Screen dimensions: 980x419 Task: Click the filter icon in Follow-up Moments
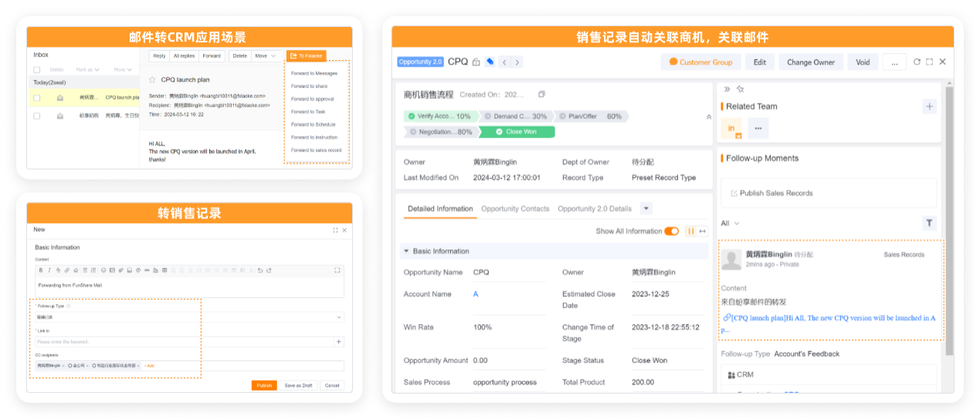[x=929, y=223]
